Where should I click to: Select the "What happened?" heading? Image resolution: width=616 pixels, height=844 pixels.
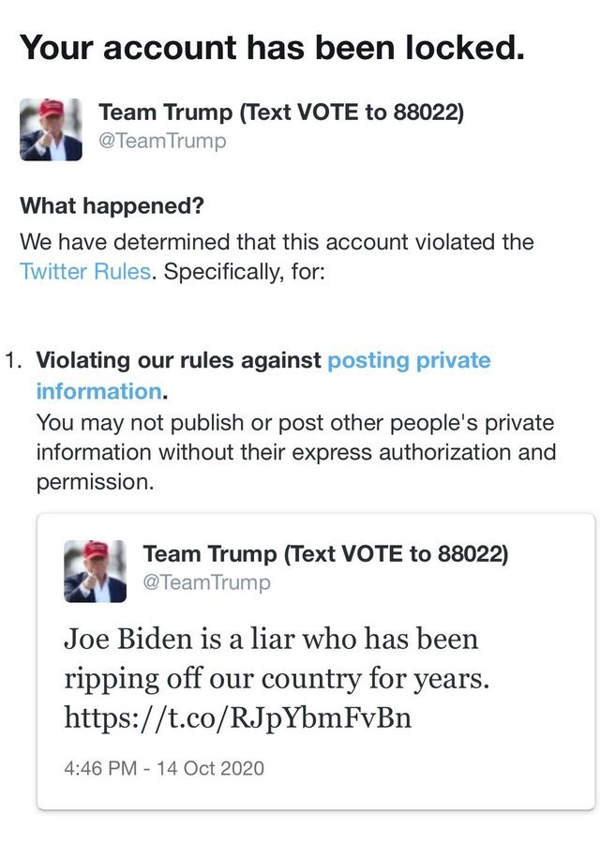coord(112,204)
